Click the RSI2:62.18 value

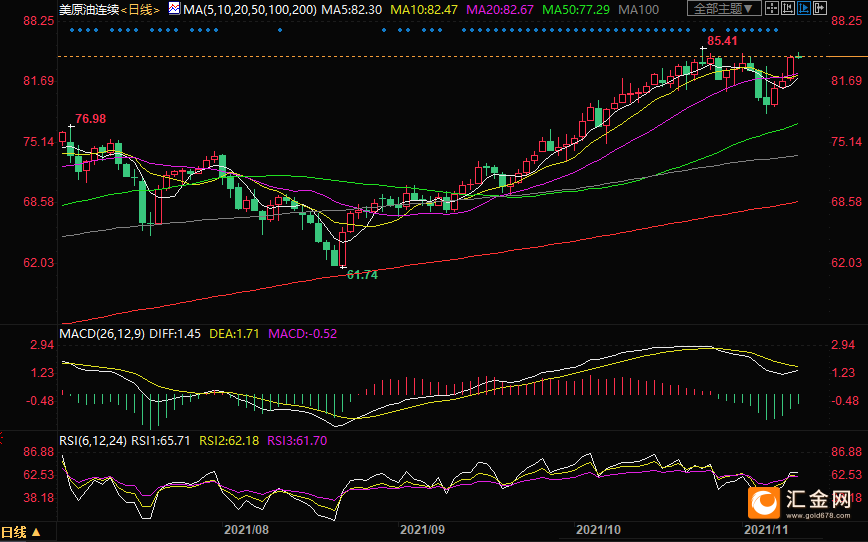229,441
